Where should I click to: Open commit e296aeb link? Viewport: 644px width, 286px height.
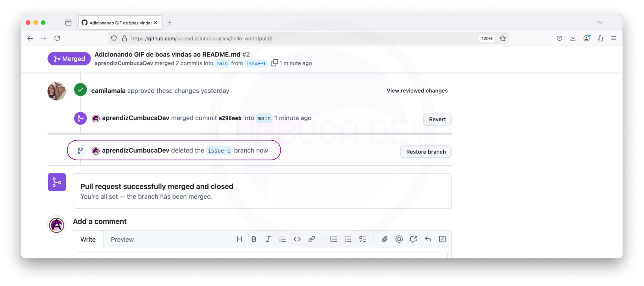[x=230, y=118]
